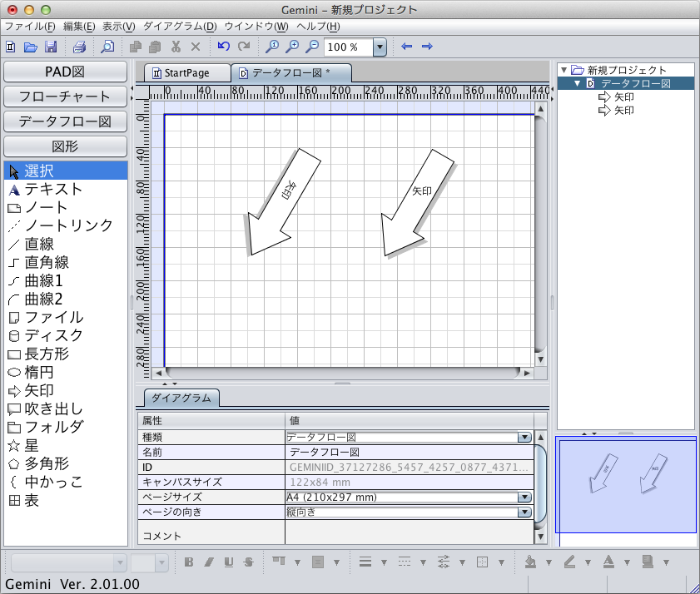Click the zoom out magnifier icon
The width and height of the screenshot is (700, 594).
pyautogui.click(x=312, y=47)
